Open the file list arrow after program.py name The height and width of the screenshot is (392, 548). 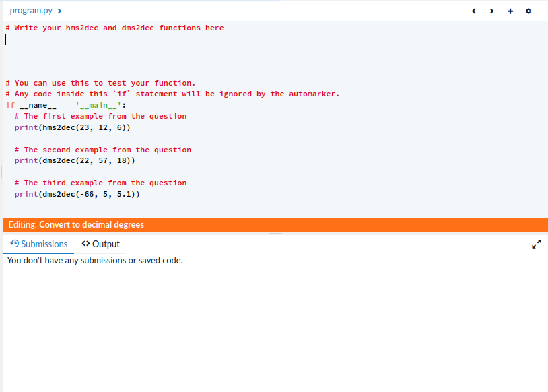pyautogui.click(x=59, y=11)
